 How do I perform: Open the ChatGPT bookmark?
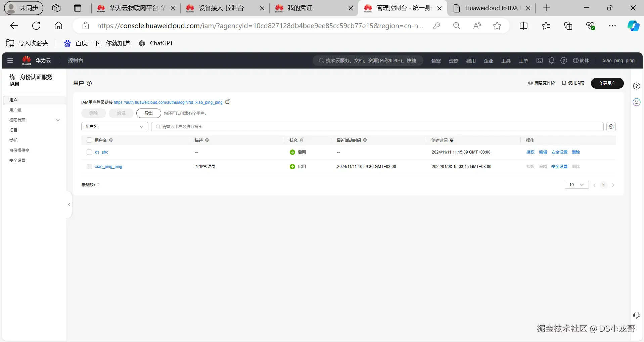point(156,43)
